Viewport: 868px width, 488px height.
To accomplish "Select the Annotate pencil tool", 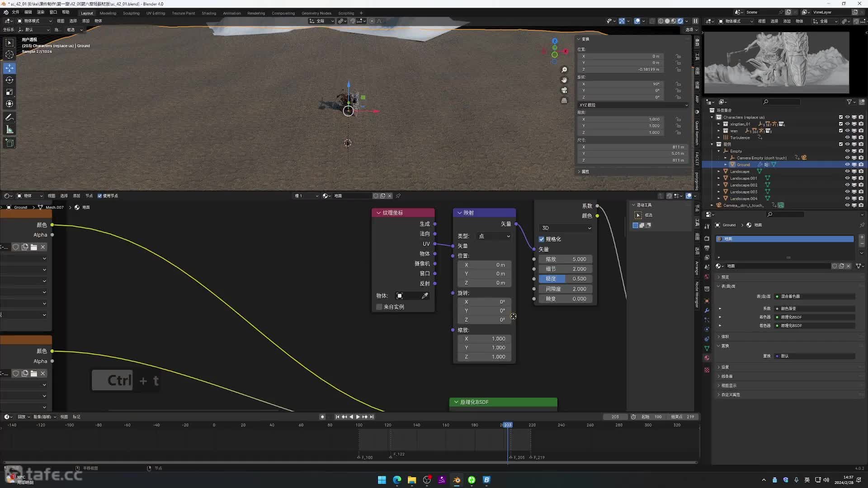I will click(x=9, y=117).
